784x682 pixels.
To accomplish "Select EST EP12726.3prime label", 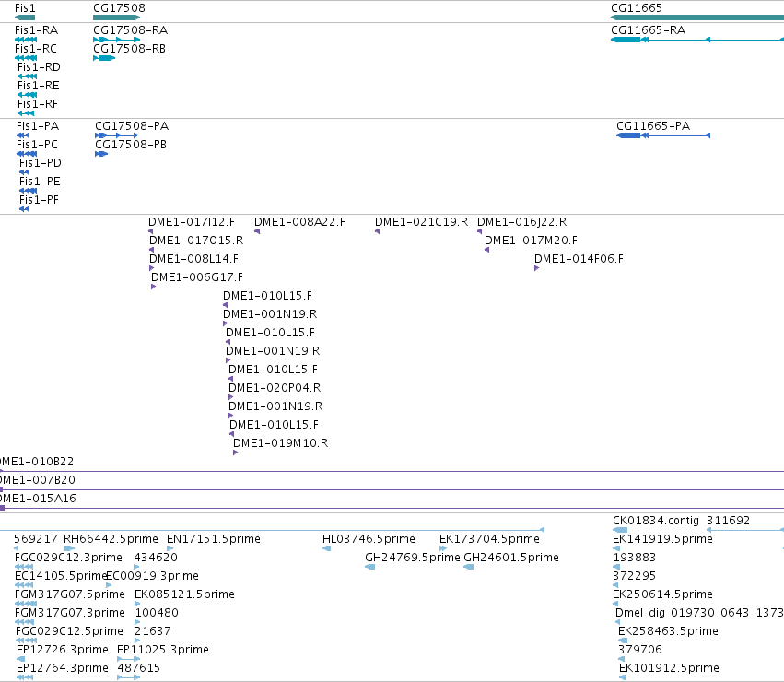I will click(x=62, y=651).
